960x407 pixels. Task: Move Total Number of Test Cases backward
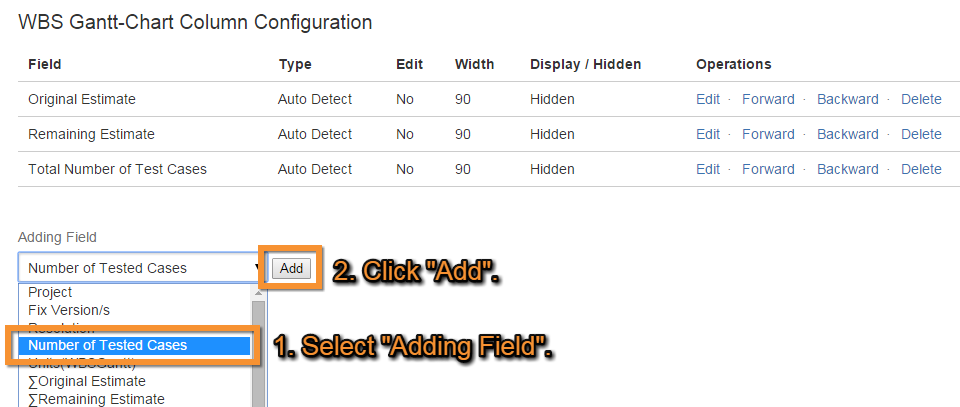pos(847,169)
